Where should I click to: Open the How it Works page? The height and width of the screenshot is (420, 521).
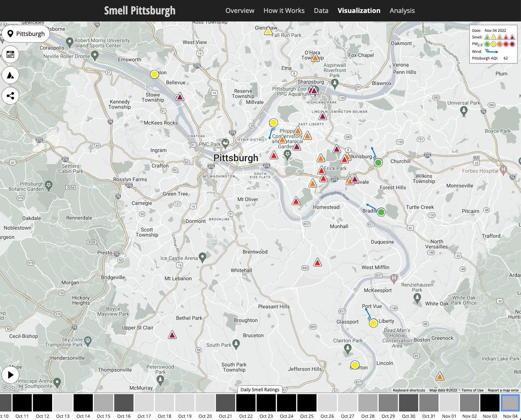click(284, 10)
